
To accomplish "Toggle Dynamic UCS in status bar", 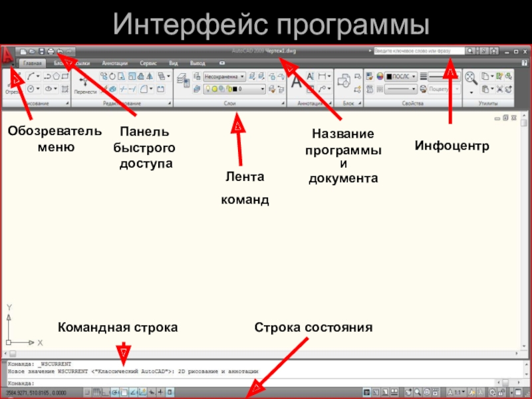I will 142,392.
